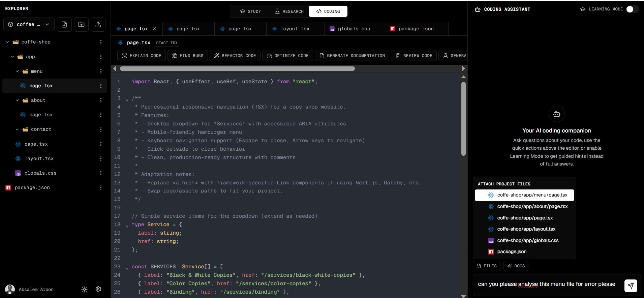The height and width of the screenshot is (298, 644).
Task: Click Find Bugs button
Action: pos(188,56)
